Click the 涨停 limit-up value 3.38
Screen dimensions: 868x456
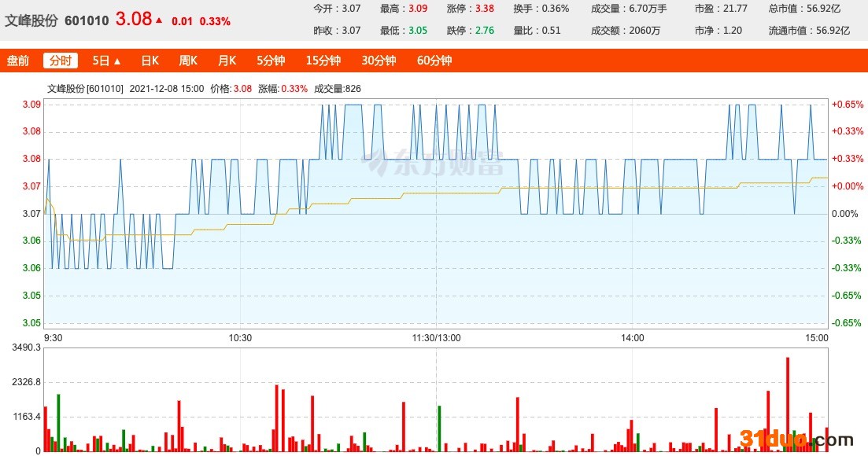[x=485, y=9]
